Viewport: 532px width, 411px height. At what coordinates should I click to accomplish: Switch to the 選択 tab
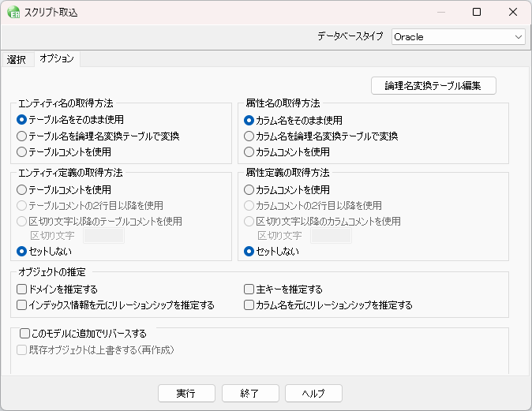[17, 60]
